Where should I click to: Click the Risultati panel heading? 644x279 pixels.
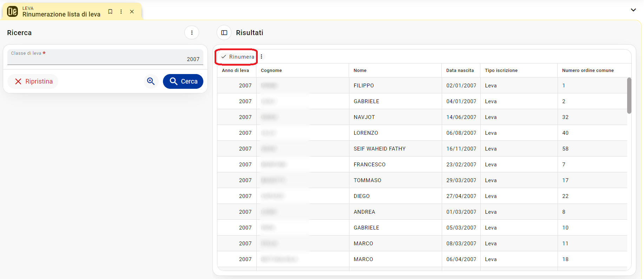pos(250,33)
